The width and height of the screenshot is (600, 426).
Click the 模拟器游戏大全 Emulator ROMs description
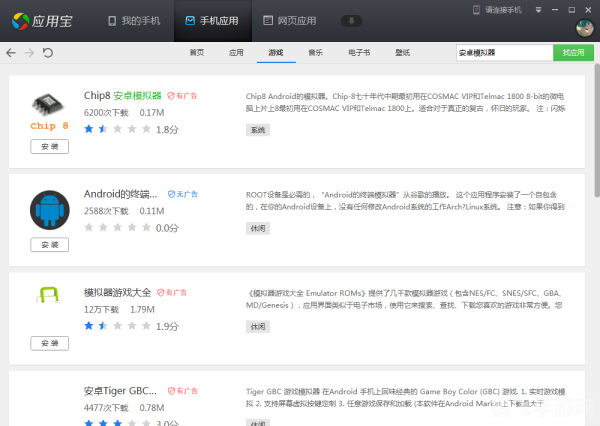(404, 299)
